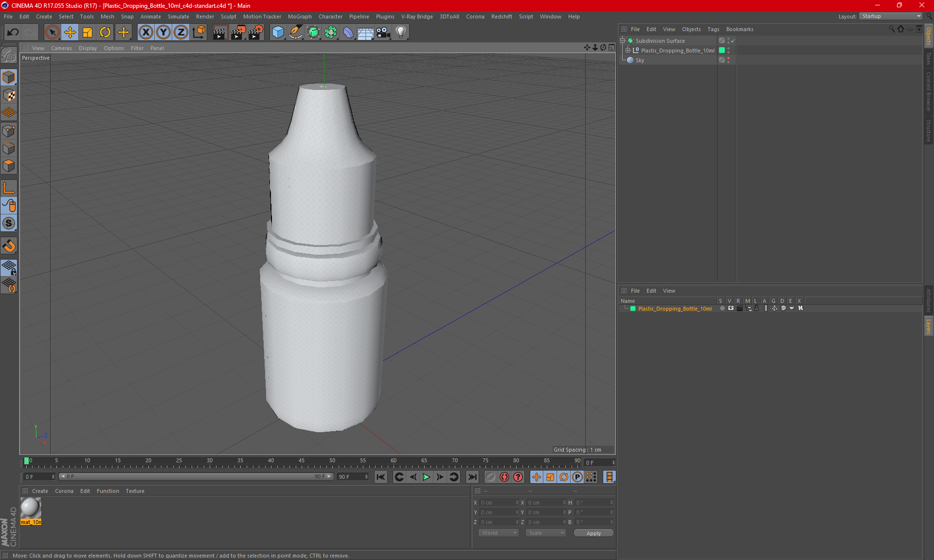Image resolution: width=934 pixels, height=560 pixels.
Task: Switch to Points mode
Action: pos(9,131)
